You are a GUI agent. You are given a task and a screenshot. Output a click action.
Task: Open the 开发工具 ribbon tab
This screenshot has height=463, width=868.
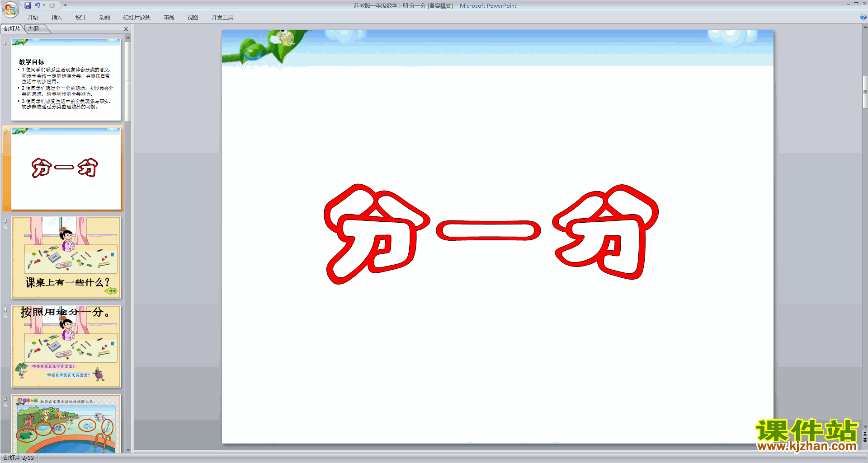tap(222, 18)
